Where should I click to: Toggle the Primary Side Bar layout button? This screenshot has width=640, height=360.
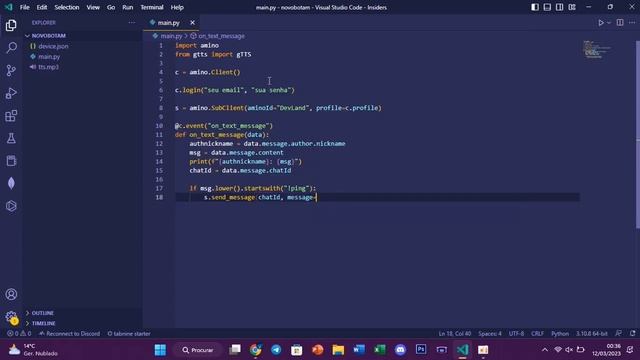[535, 7]
